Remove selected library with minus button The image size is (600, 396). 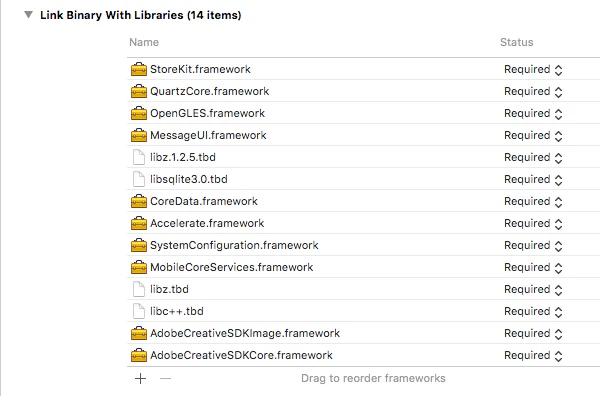point(165,378)
